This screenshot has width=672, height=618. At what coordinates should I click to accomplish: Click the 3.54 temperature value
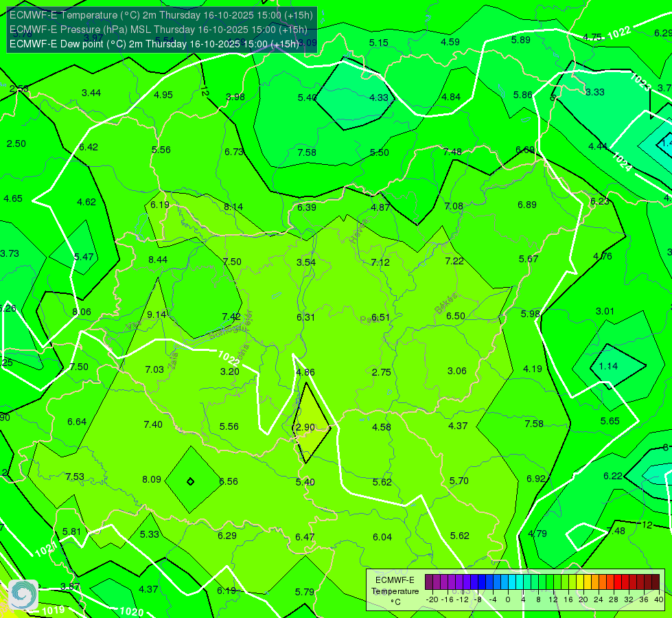(x=306, y=262)
